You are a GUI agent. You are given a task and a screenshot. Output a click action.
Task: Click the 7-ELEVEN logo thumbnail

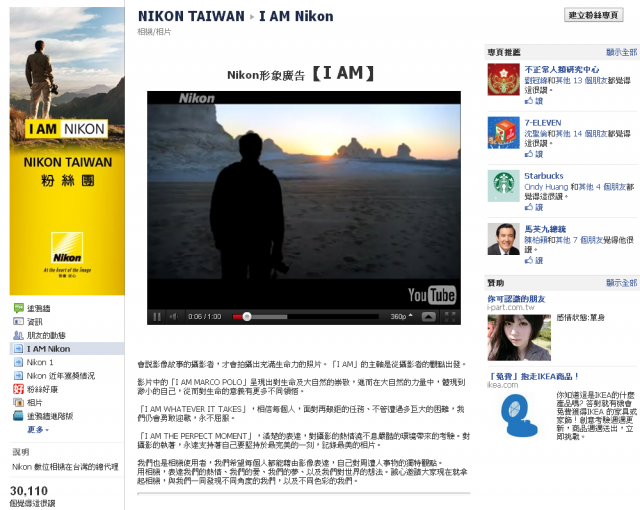tap(503, 133)
